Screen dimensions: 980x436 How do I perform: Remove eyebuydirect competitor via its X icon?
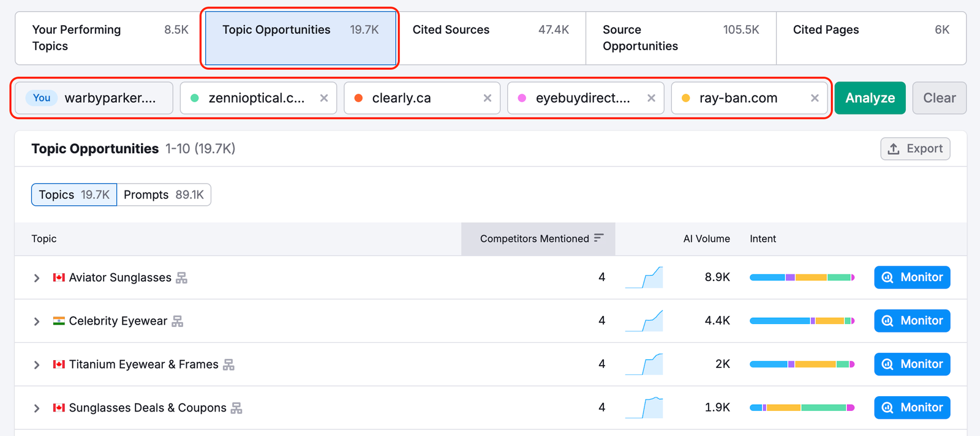(x=651, y=98)
